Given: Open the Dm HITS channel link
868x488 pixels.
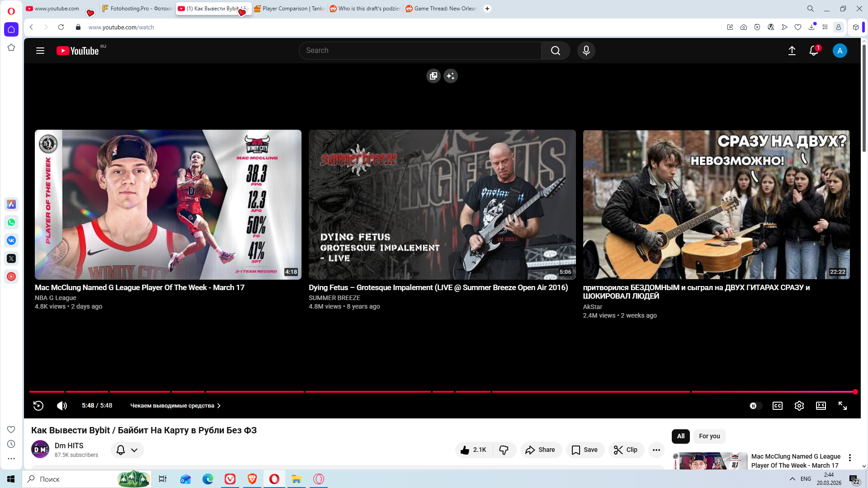Looking at the screenshot, I should [x=69, y=446].
